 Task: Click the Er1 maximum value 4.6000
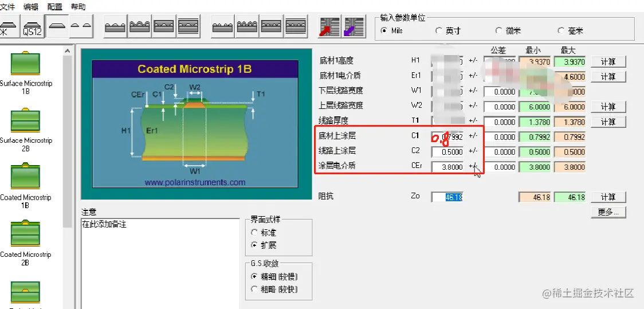570,77
